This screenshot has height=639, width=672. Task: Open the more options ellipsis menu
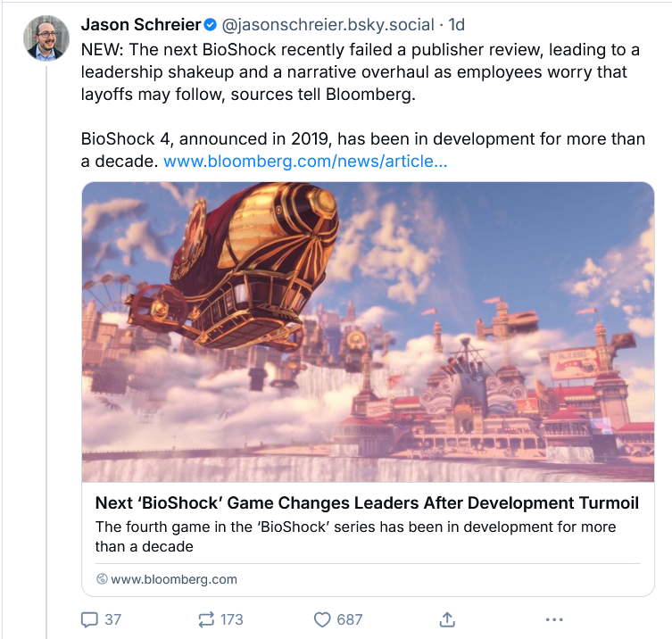[554, 619]
